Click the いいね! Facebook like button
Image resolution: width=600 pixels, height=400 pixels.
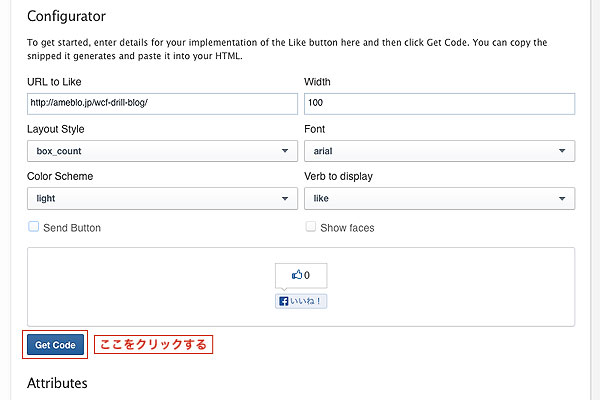[301, 301]
